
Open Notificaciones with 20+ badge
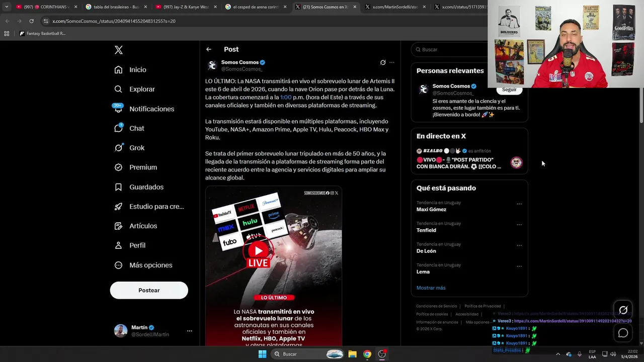tap(144, 109)
